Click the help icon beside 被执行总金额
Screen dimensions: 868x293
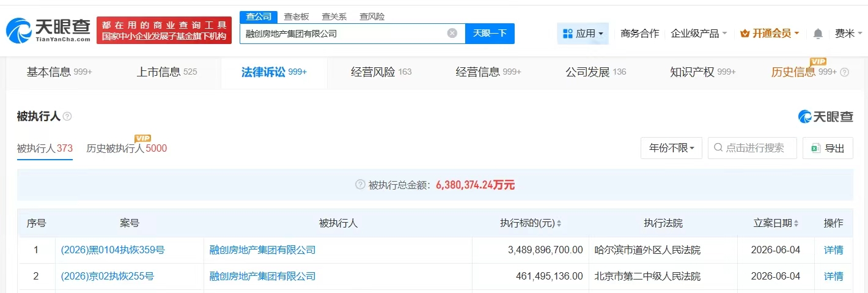(360, 185)
